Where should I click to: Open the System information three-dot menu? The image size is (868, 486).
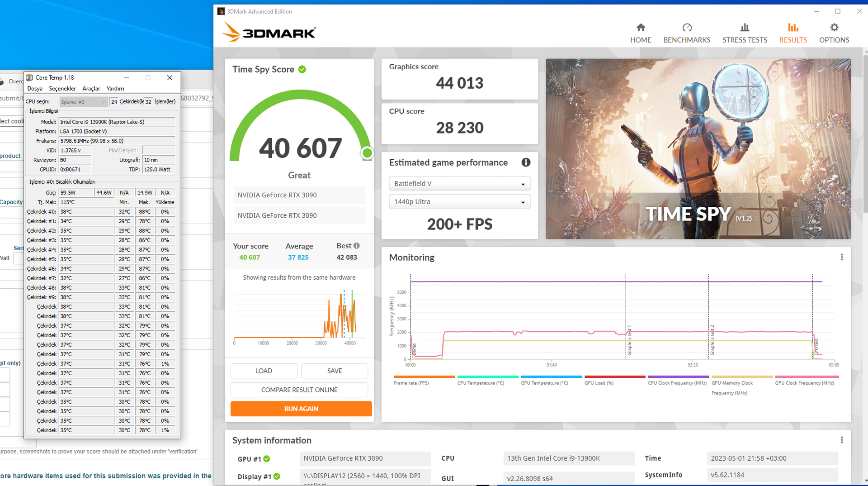click(842, 440)
